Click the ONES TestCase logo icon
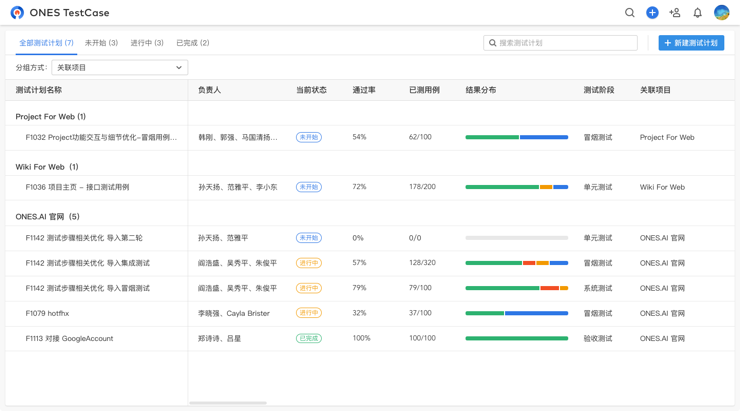 [x=17, y=13]
